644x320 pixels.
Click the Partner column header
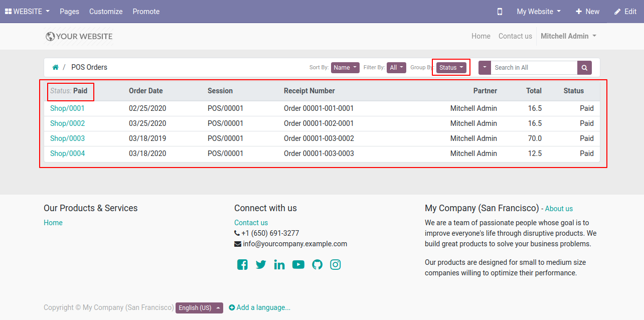click(x=485, y=91)
